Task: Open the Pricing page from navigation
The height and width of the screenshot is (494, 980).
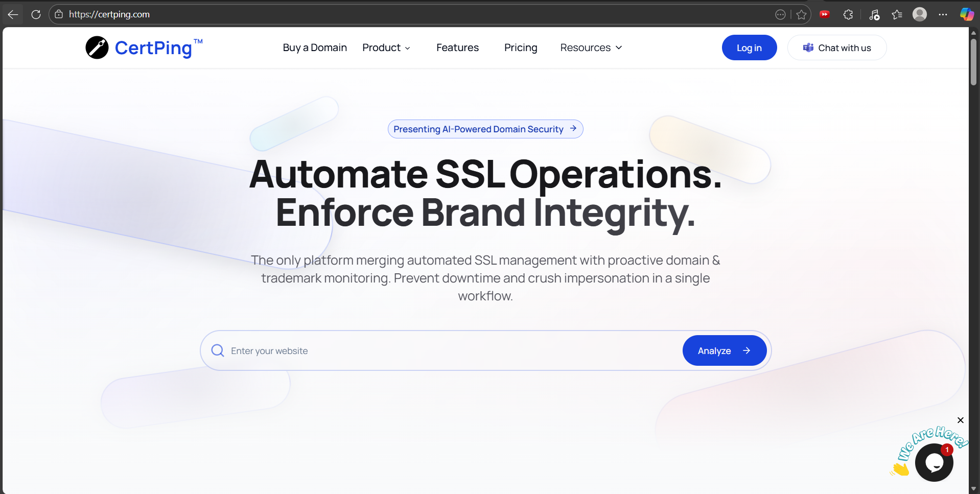Action: click(x=521, y=48)
